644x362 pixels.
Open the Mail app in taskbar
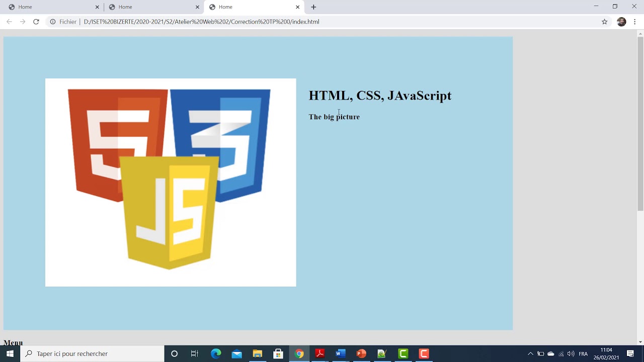236,353
